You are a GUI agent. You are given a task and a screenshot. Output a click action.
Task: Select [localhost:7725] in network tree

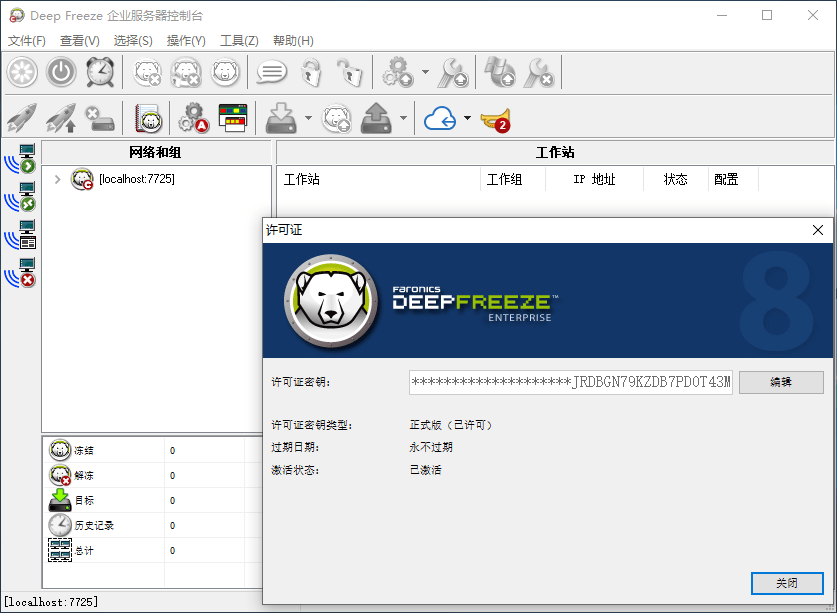tap(137, 179)
